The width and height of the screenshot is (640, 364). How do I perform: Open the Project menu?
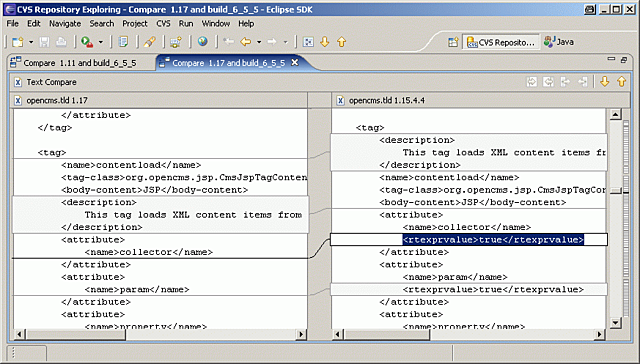[135, 24]
